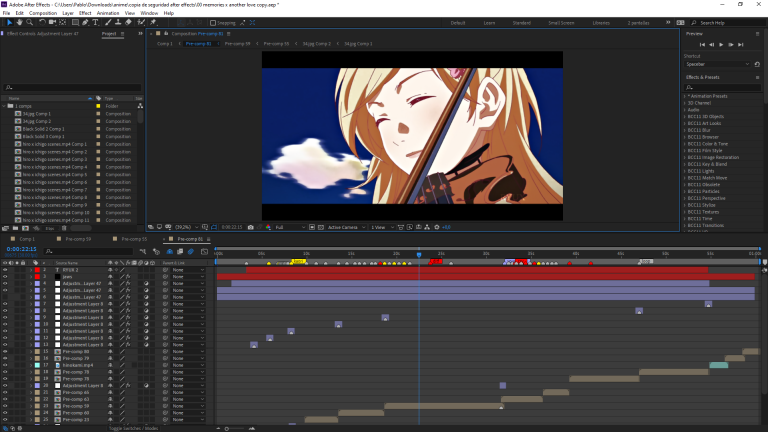Play the preview with play button
Viewport: 768px width, 432px height.
click(721, 45)
